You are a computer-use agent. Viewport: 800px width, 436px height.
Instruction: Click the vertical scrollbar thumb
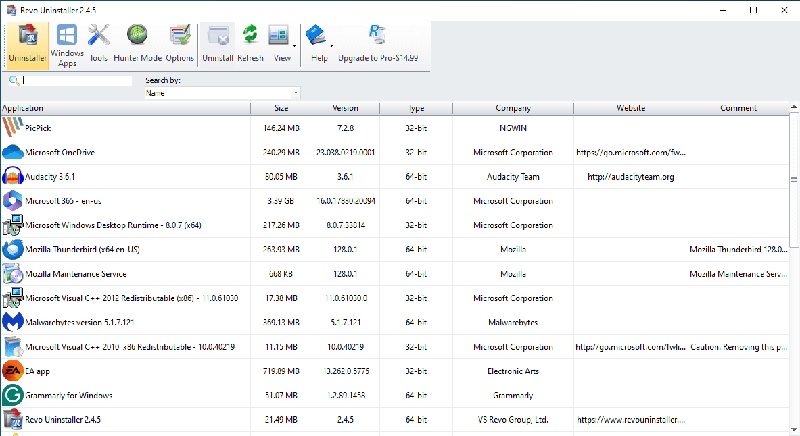[794, 179]
